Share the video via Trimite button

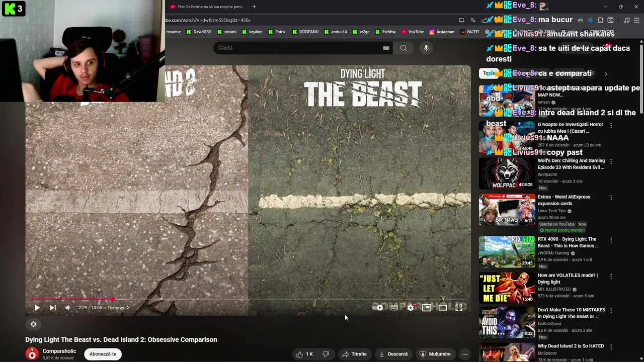(x=354, y=354)
